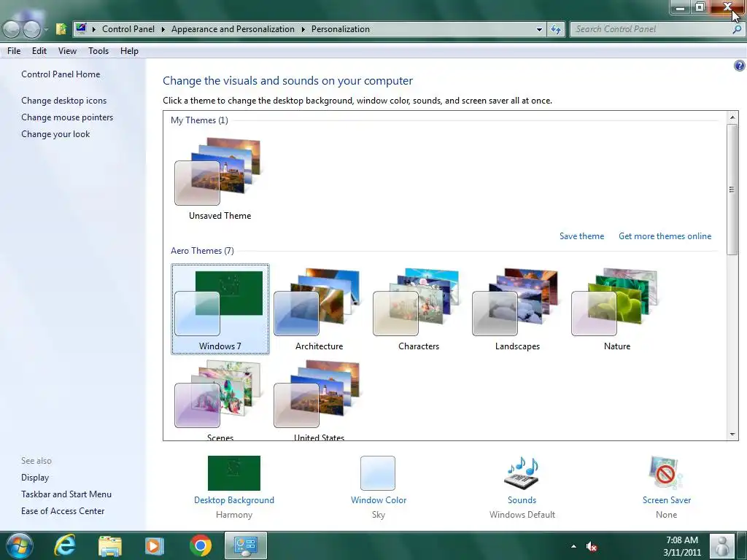
Task: Open Window Color settings swatch
Action: (378, 472)
